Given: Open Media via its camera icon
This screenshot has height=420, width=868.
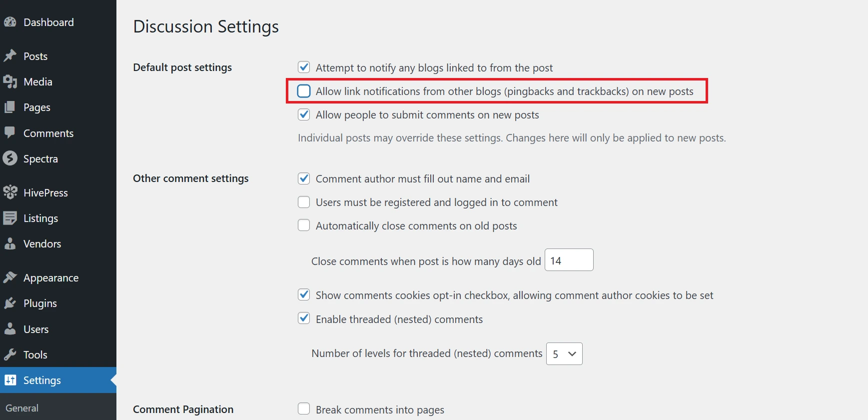Looking at the screenshot, I should [10, 81].
